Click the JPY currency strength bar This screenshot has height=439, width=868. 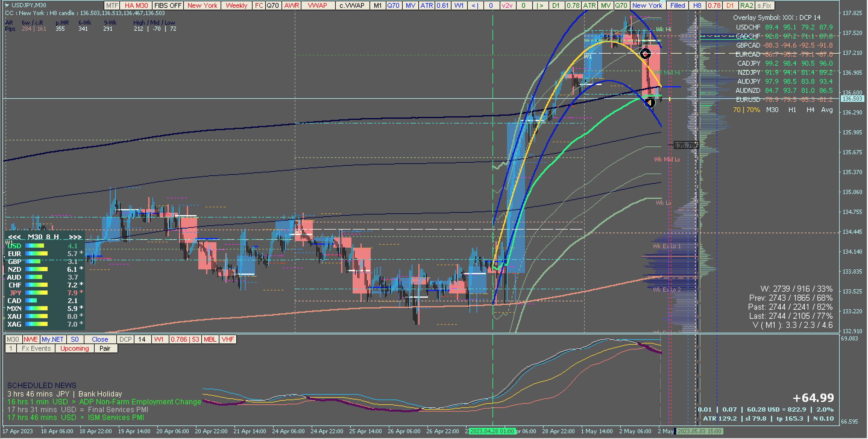[x=36, y=293]
